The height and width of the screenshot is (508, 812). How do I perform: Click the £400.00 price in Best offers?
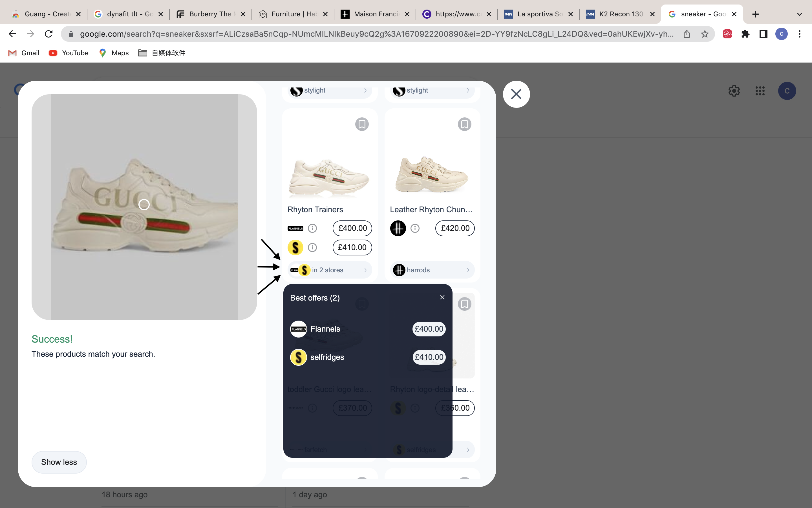pos(429,329)
